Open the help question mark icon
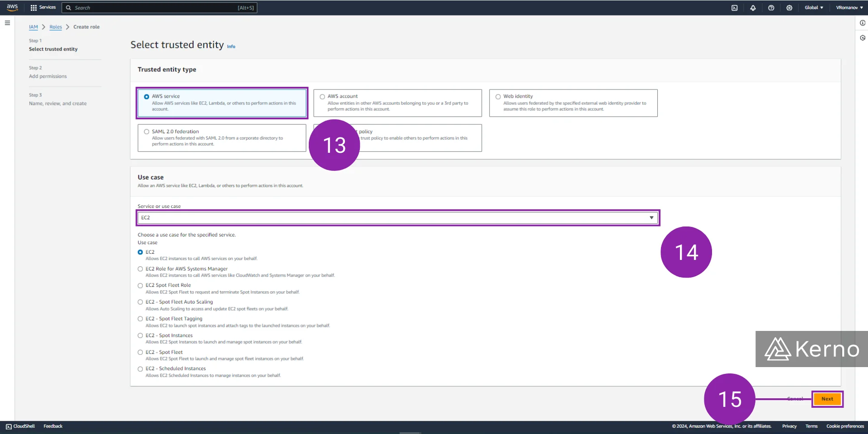Screen dimensions: 868x434 click(x=771, y=8)
